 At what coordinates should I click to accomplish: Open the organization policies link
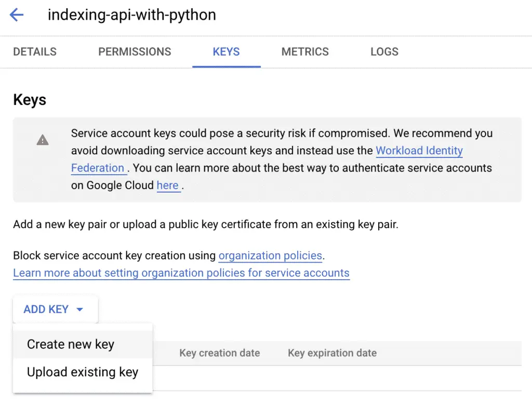[270, 255]
